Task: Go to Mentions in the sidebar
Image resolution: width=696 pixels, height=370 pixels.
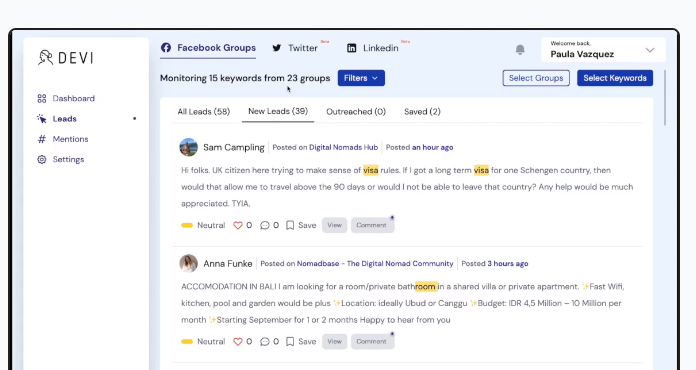Action: click(x=63, y=139)
